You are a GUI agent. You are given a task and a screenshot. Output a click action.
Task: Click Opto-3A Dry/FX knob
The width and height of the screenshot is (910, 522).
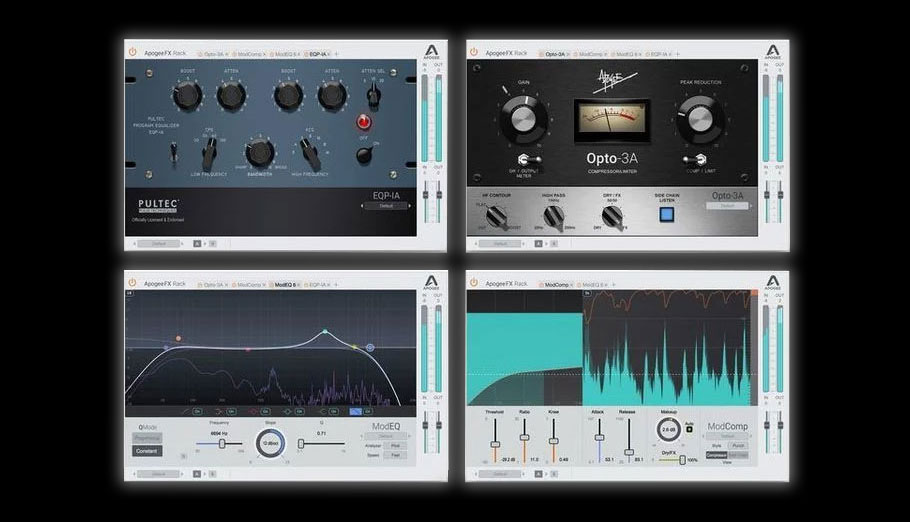click(x=612, y=217)
